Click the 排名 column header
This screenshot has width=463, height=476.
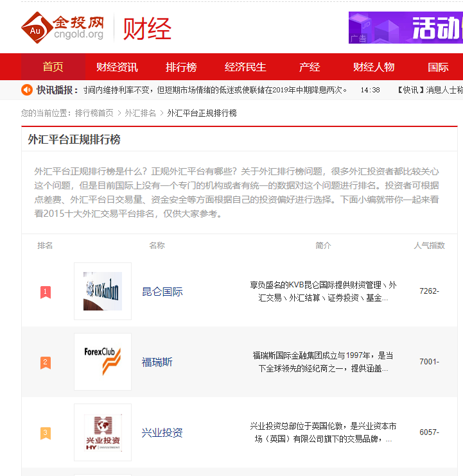click(x=45, y=245)
